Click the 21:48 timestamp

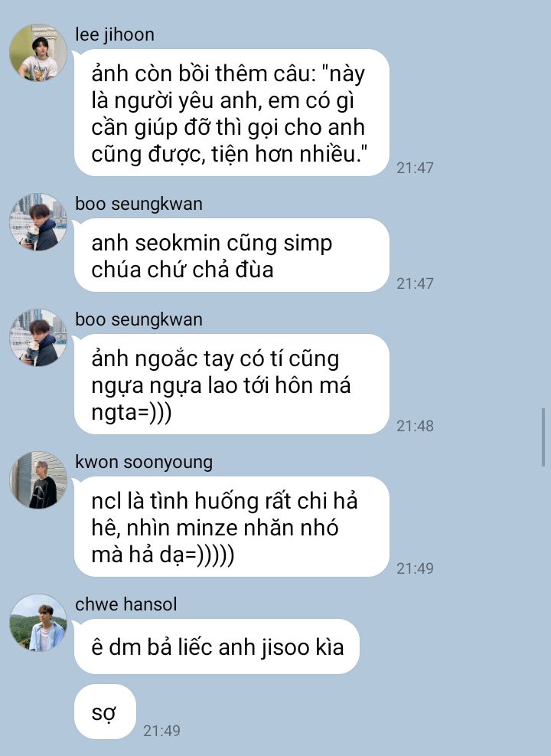(415, 426)
